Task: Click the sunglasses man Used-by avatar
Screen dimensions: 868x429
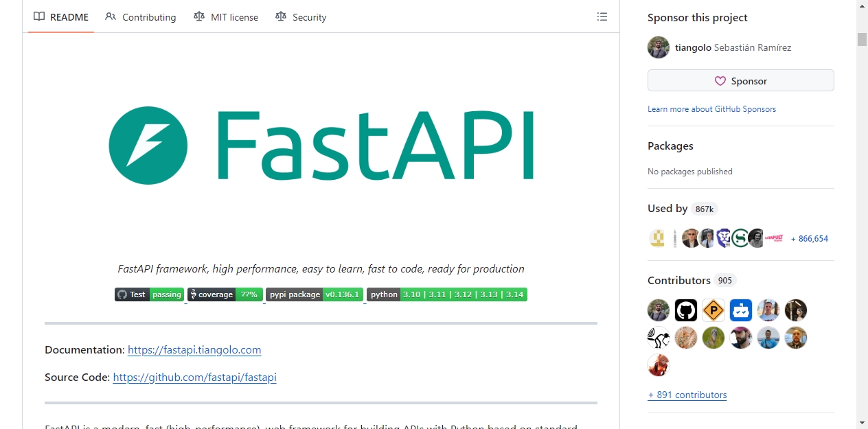Action: [691, 238]
